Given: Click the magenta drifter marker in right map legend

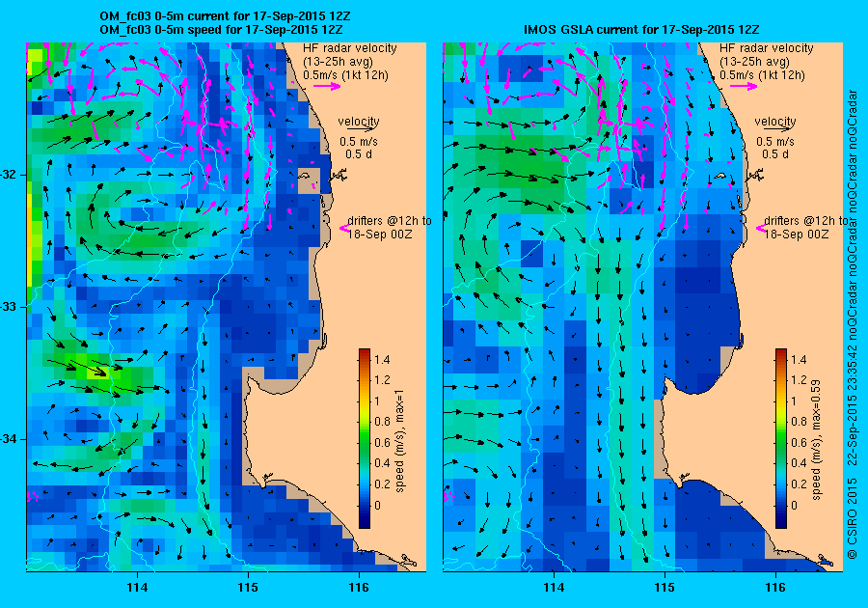Looking at the screenshot, I should 761,228.
